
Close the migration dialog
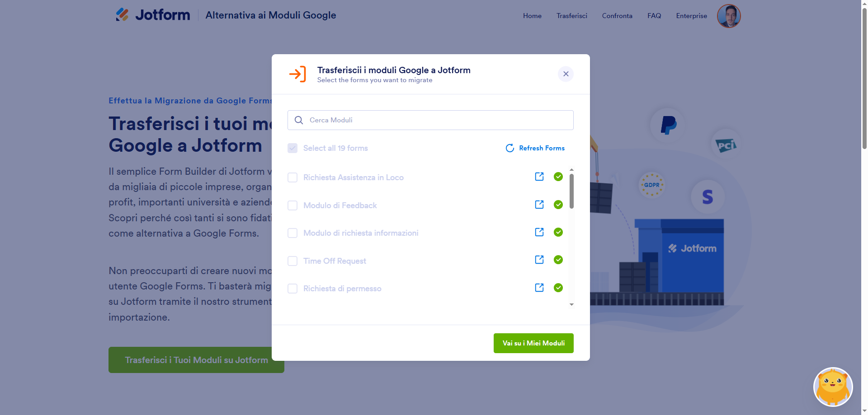566,74
